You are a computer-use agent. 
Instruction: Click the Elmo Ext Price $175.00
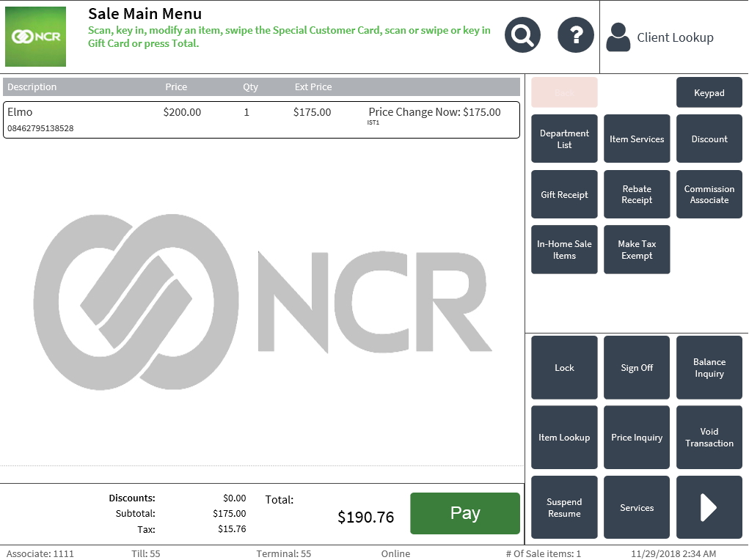tap(312, 112)
